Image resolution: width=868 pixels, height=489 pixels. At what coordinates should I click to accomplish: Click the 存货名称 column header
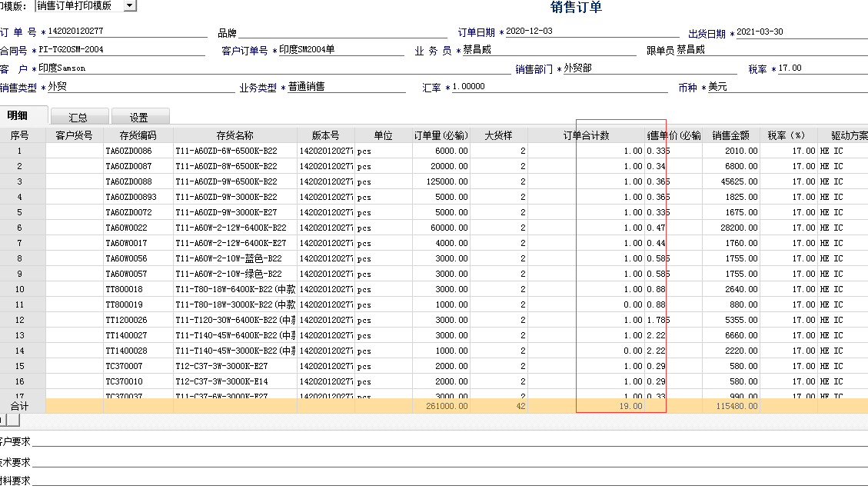pos(234,135)
